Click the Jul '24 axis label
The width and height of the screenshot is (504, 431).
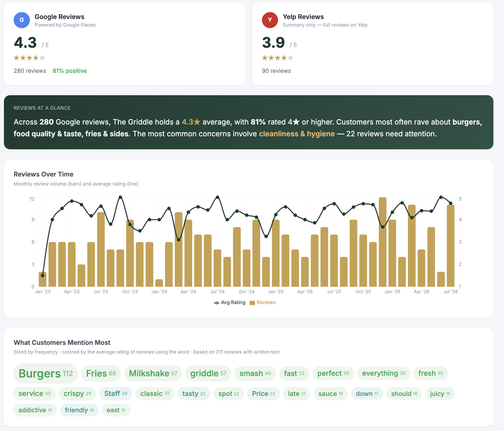218,292
